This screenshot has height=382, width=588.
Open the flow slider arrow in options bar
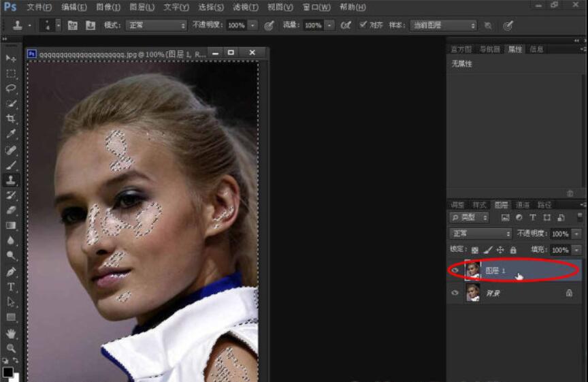(329, 25)
